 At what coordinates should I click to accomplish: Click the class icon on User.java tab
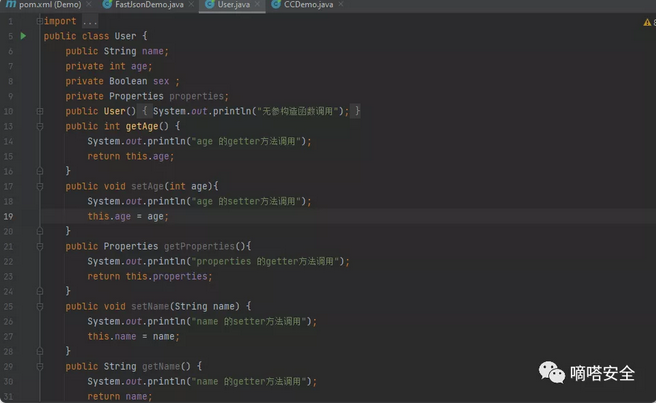tap(210, 5)
